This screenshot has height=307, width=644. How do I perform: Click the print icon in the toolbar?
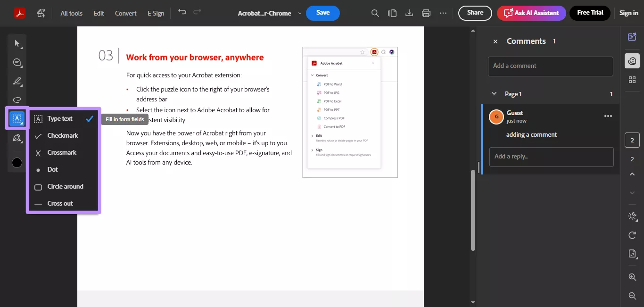click(426, 13)
